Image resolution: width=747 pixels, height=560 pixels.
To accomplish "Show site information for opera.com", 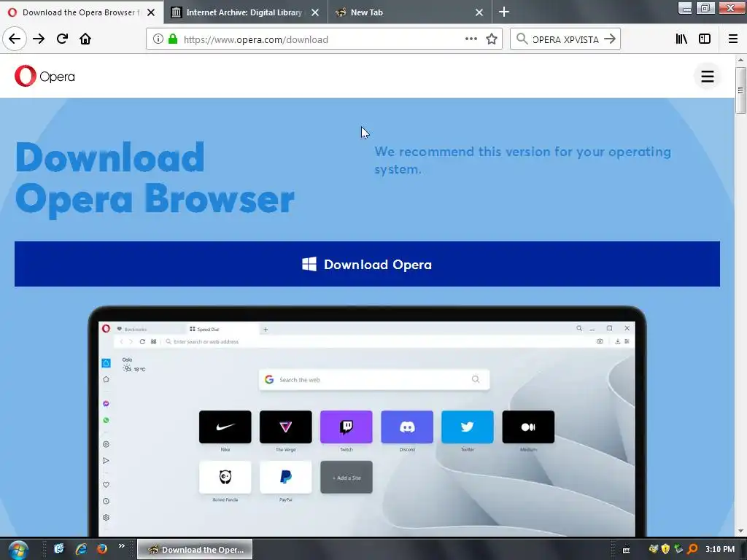I will pos(158,39).
